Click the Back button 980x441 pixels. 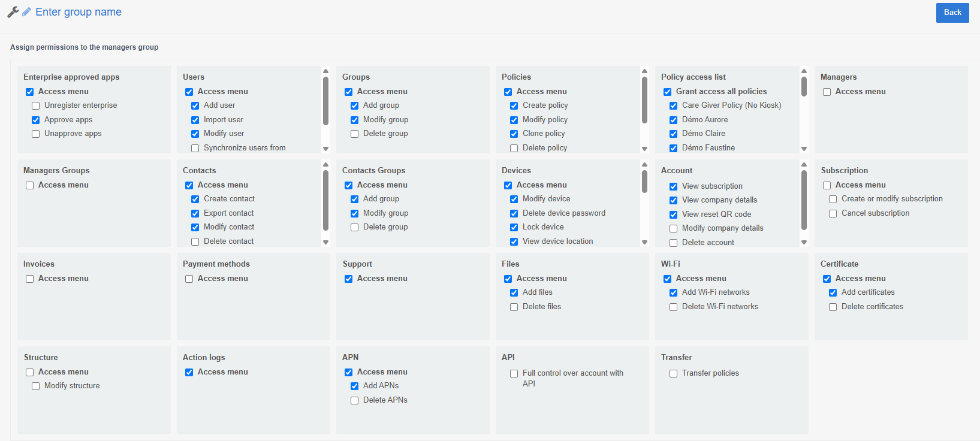tap(952, 13)
